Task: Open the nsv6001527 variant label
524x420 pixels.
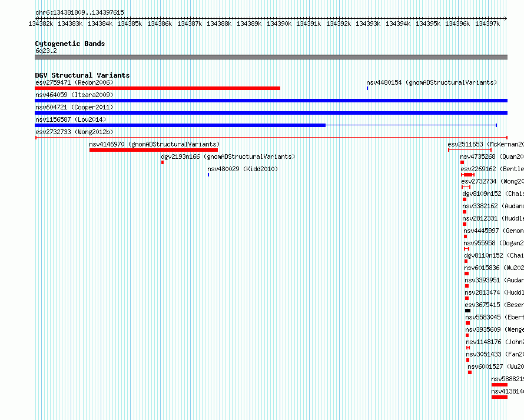Action: pyautogui.click(x=496, y=366)
